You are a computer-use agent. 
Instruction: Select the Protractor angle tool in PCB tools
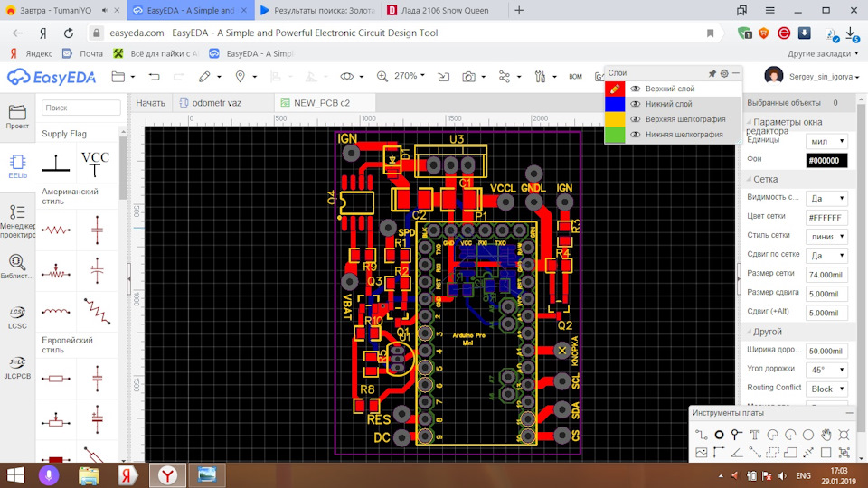tap(736, 453)
